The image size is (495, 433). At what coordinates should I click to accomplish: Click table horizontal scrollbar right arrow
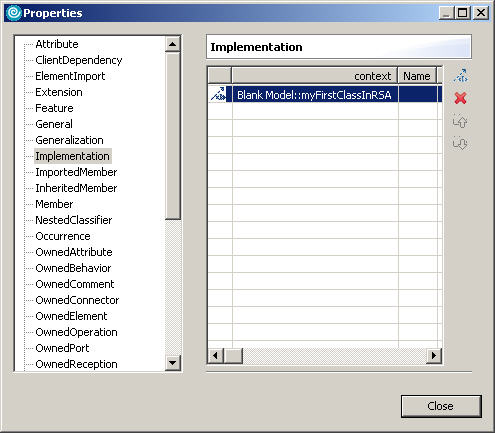point(434,355)
